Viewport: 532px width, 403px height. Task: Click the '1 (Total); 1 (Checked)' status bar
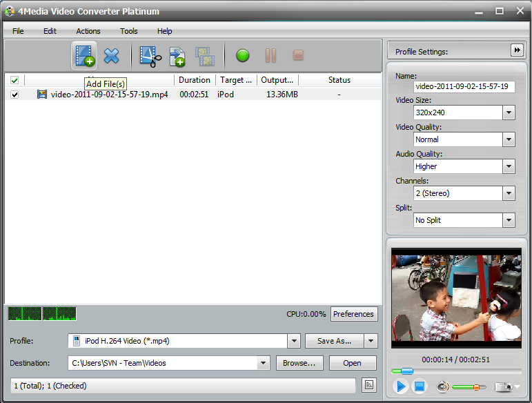click(x=184, y=386)
